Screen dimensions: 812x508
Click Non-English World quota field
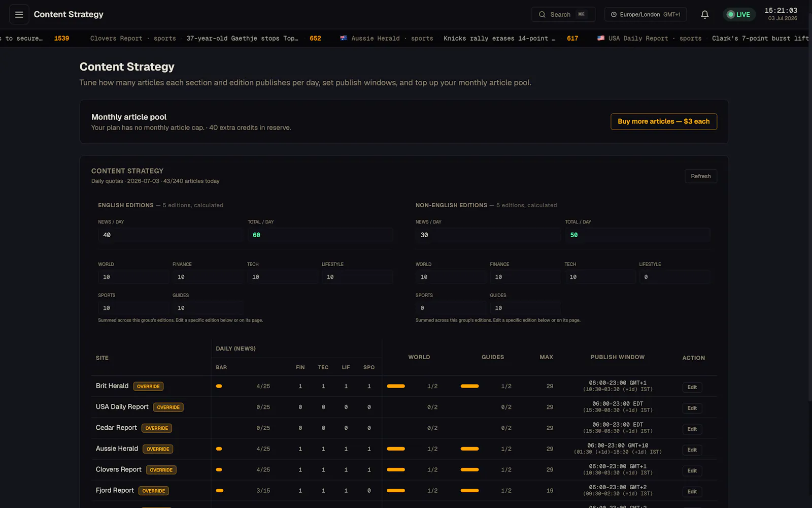pyautogui.click(x=451, y=277)
